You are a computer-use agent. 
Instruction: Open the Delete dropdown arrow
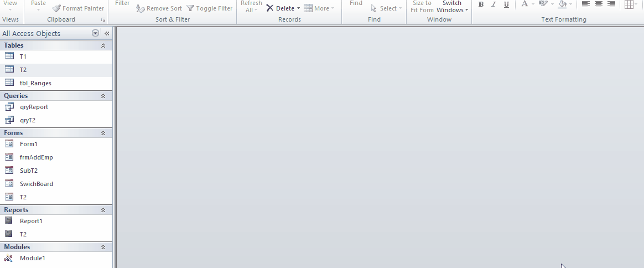pos(299,8)
